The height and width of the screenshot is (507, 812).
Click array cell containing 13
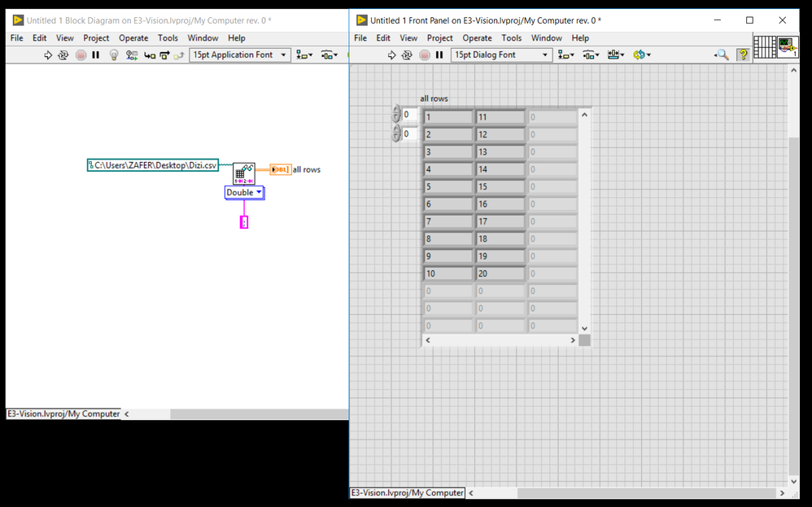coord(500,151)
